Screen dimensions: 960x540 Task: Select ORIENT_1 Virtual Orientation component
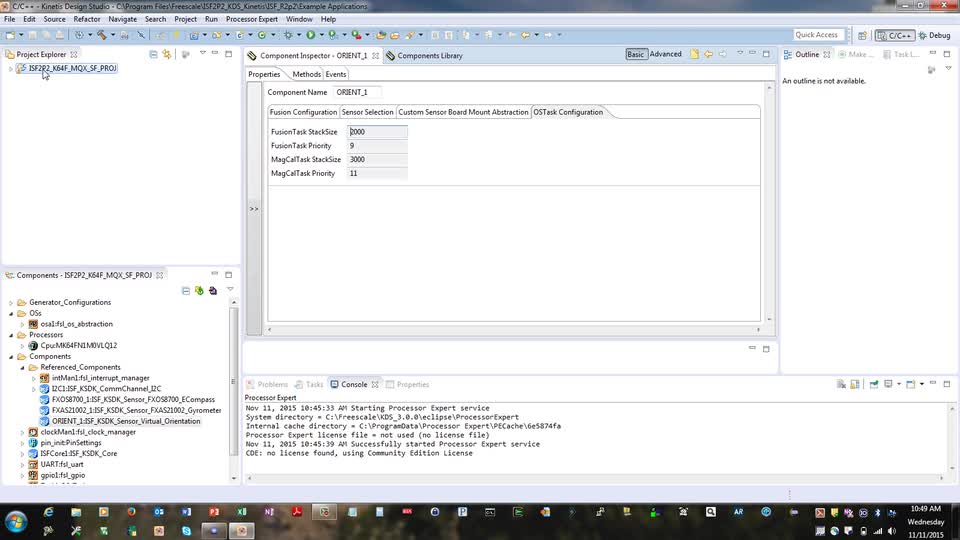126,421
